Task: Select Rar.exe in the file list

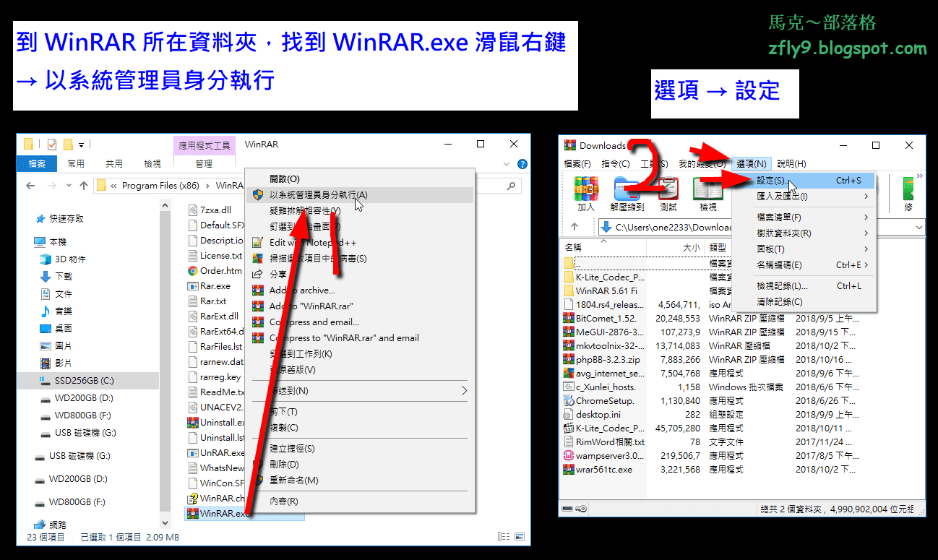Action: pyautogui.click(x=209, y=286)
